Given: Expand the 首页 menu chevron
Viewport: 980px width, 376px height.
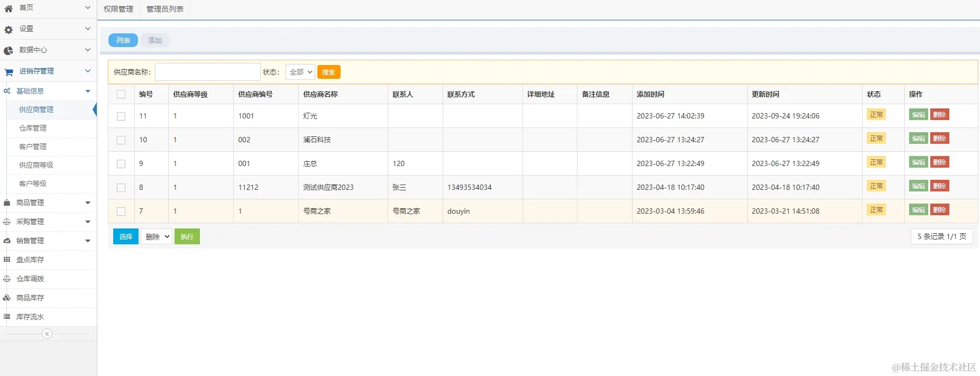Looking at the screenshot, I should pos(88,7).
